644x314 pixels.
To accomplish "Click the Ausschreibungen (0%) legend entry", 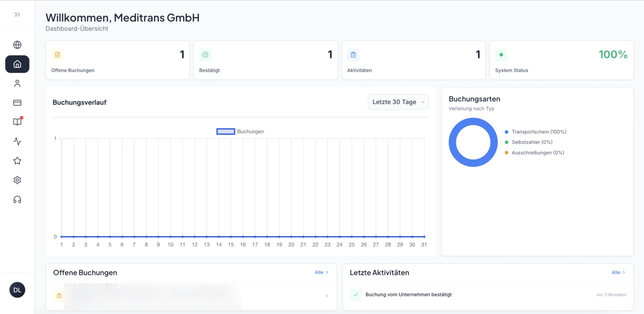I will click(535, 153).
